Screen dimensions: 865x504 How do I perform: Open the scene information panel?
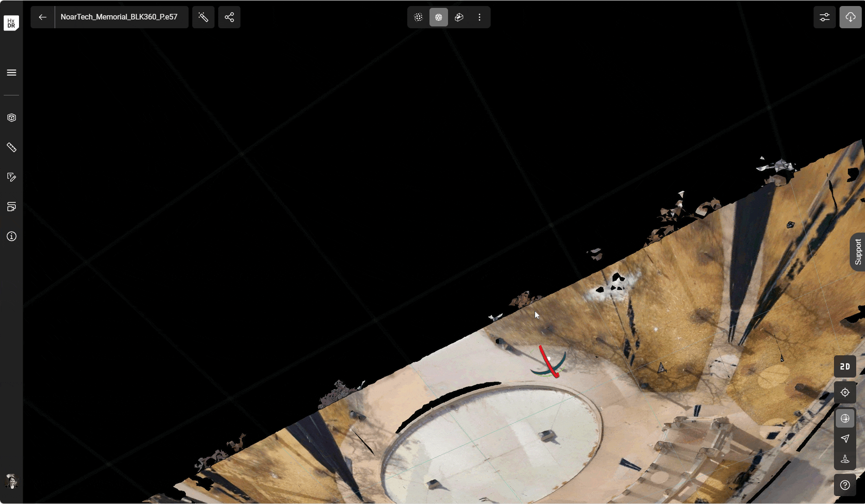(x=11, y=236)
